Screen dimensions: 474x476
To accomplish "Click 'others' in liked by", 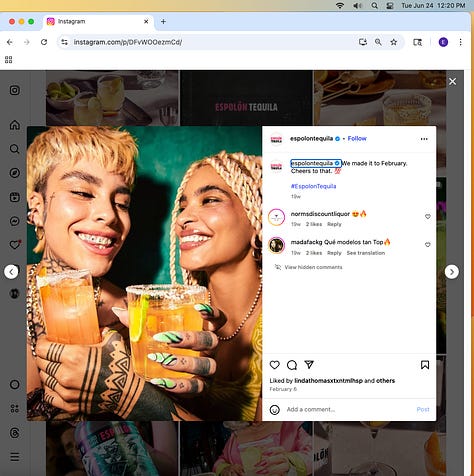I will (385, 381).
